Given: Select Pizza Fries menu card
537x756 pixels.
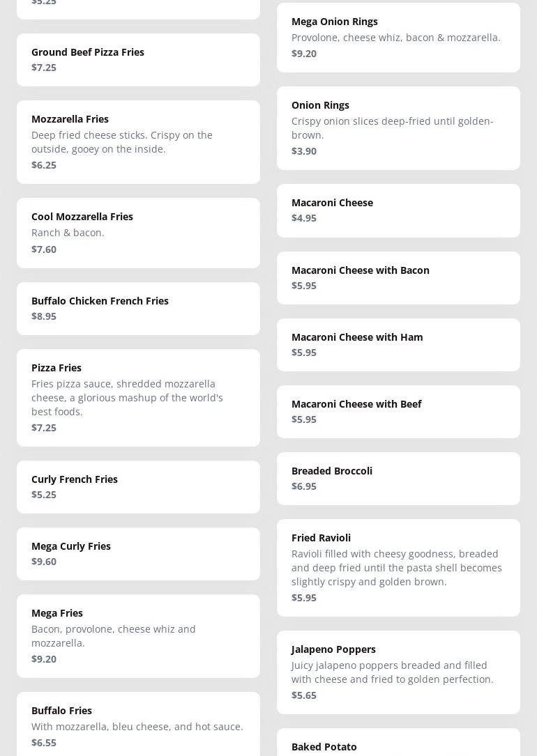Looking at the screenshot, I should click(138, 398).
